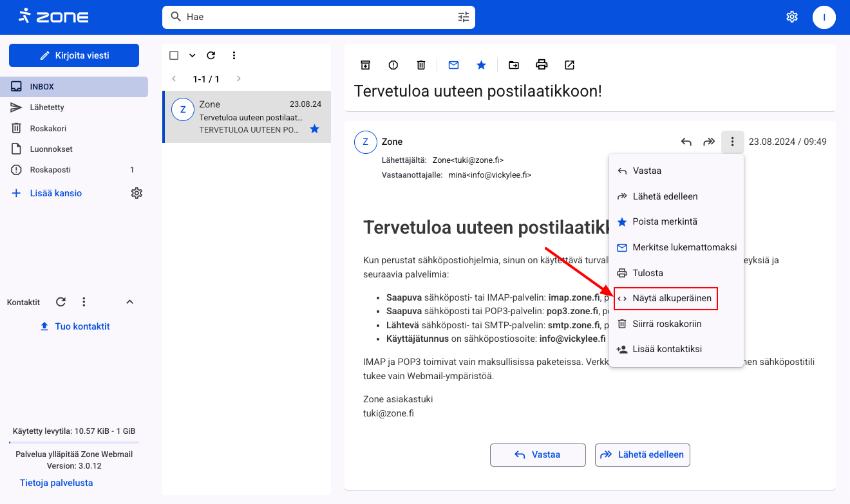The width and height of the screenshot is (850, 504).
Task: Collapse the Kontaktit panel
Action: point(129,302)
